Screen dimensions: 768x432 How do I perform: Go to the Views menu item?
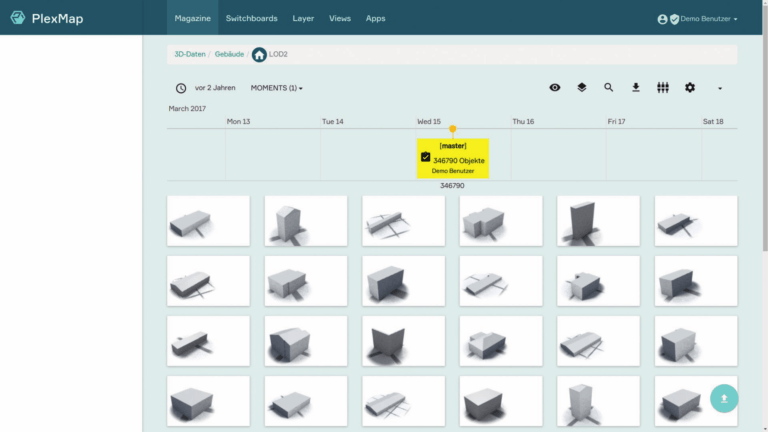[x=340, y=18]
